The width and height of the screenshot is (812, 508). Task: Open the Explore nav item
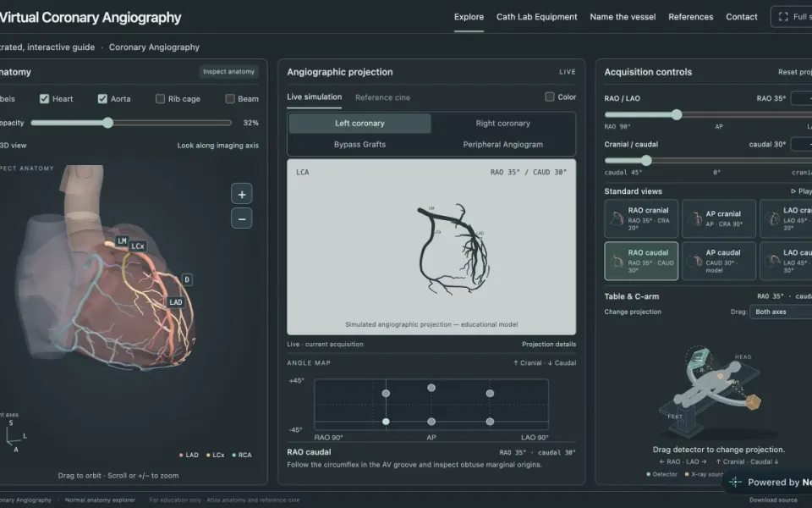pos(469,17)
